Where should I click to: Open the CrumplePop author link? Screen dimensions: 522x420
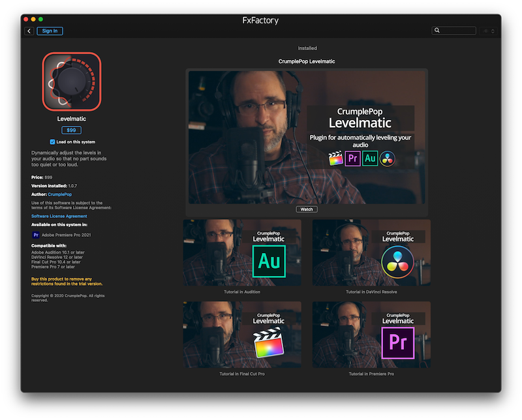click(x=59, y=194)
